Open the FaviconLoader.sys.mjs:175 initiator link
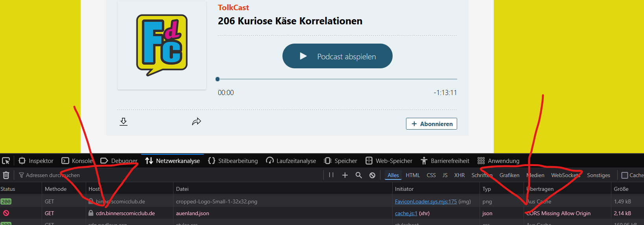Screen dimensions: 644x225 tap(426, 201)
